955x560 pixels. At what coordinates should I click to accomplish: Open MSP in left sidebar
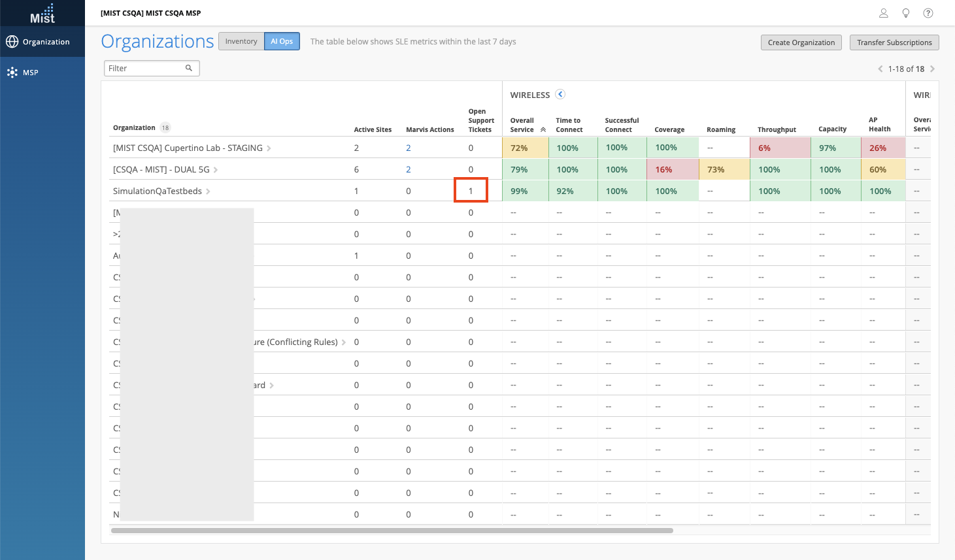click(30, 73)
